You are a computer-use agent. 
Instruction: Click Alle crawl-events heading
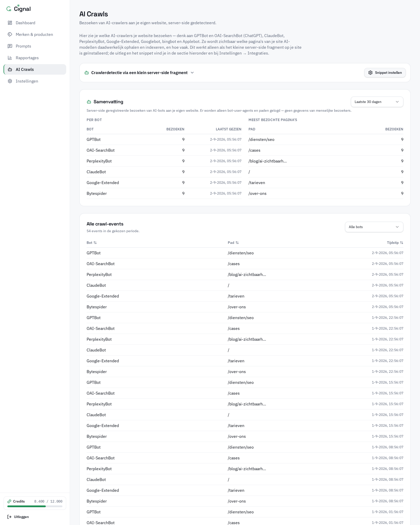coord(105,224)
